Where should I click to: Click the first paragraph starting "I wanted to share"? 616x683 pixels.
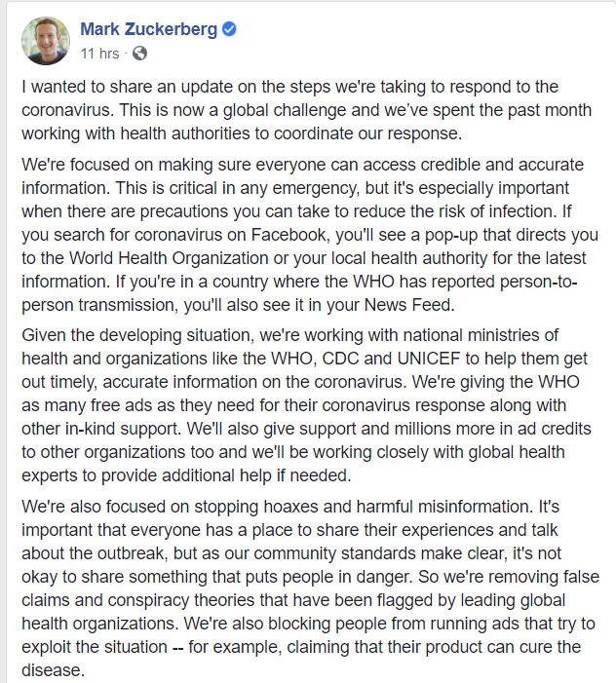pos(307,110)
